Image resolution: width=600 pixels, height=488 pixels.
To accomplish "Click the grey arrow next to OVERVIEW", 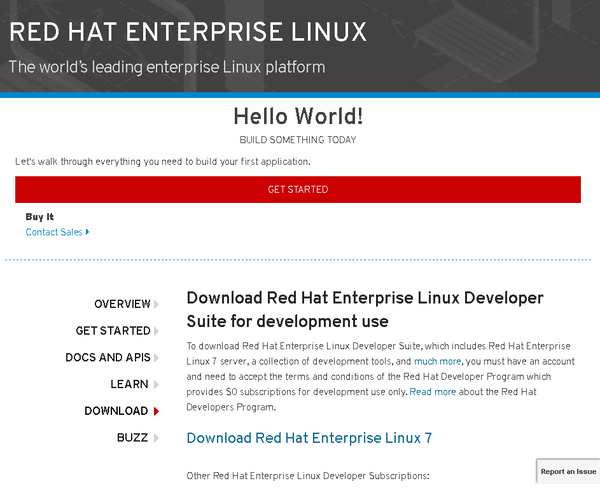I will click(x=157, y=304).
